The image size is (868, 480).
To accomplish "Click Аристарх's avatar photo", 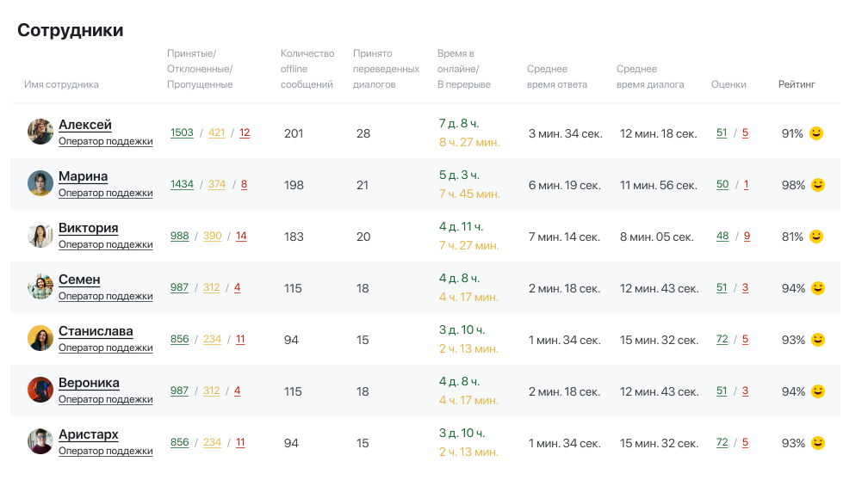I will 40,441.
